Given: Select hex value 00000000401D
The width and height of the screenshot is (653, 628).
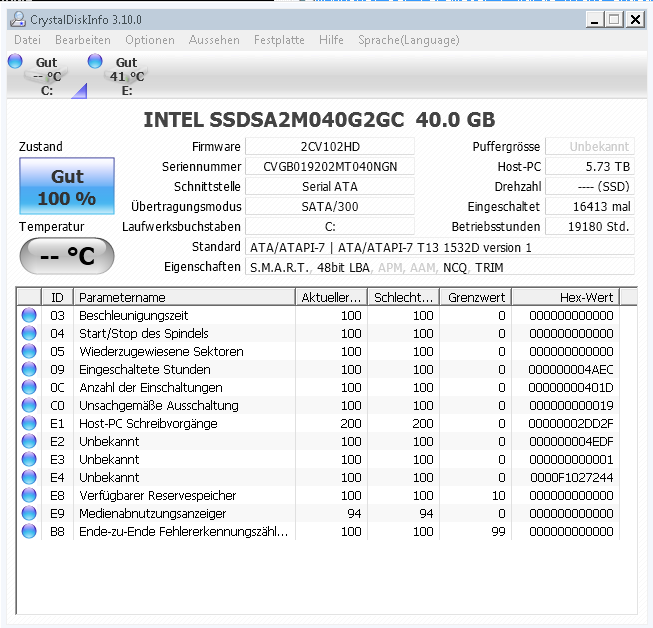Looking at the screenshot, I should (x=571, y=388).
